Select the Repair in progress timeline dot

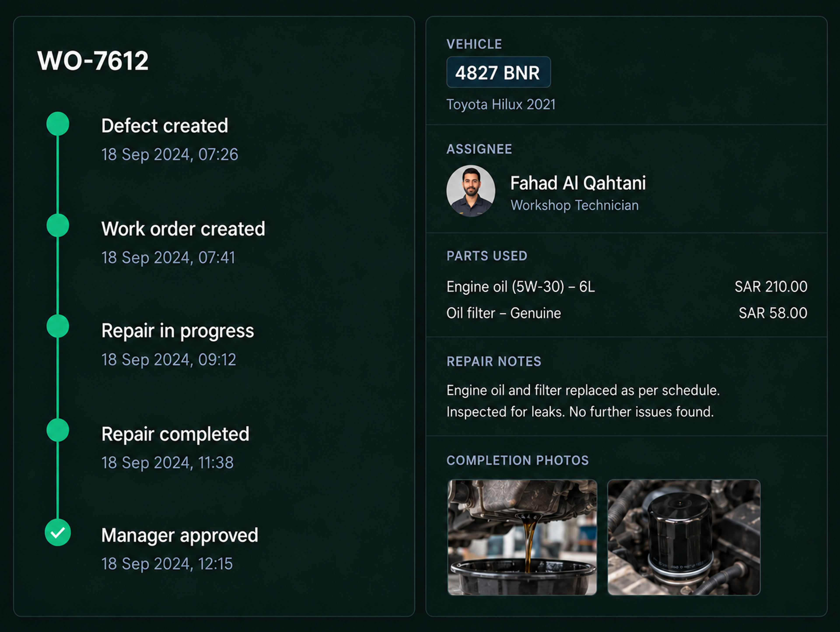tap(58, 326)
